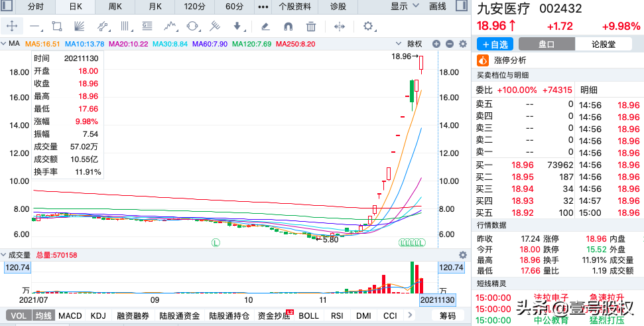The image size is (644, 326).
Task: Open more periods via ellipsis button
Action: 263,7
